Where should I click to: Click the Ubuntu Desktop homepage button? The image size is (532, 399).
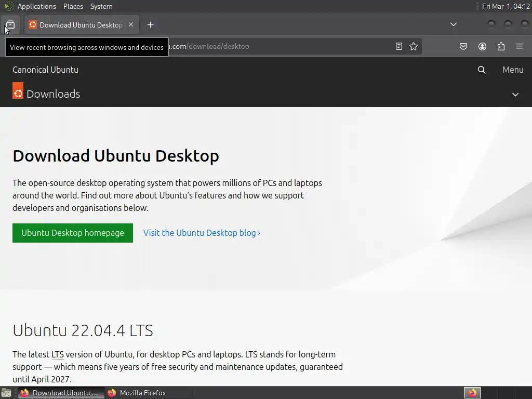point(73,233)
